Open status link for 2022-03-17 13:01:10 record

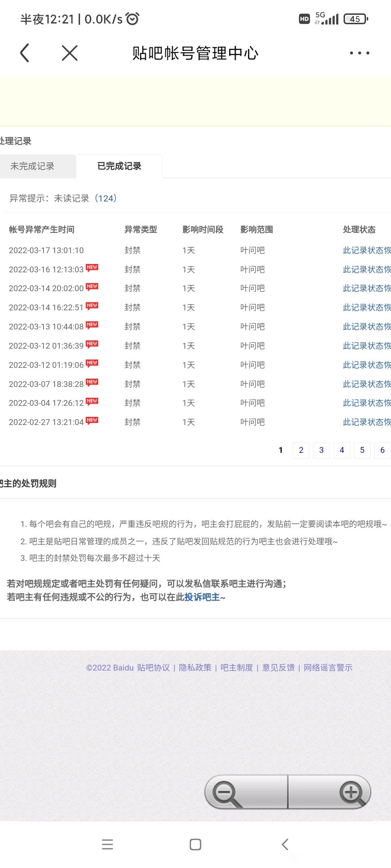pyautogui.click(x=366, y=250)
